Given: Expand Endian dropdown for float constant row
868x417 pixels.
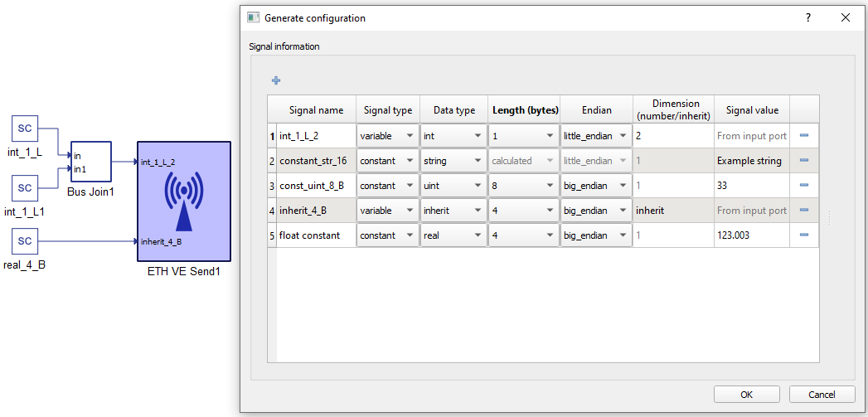Looking at the screenshot, I should (595, 235).
